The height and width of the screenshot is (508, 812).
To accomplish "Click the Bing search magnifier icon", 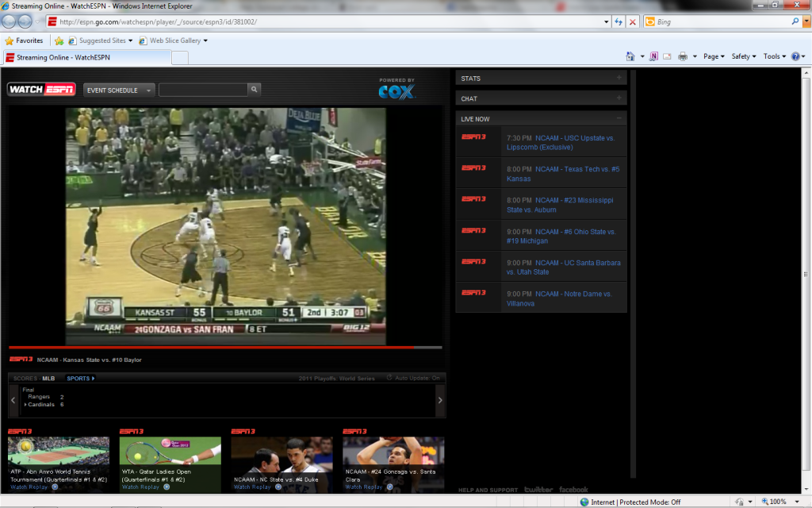I will pyautogui.click(x=795, y=21).
